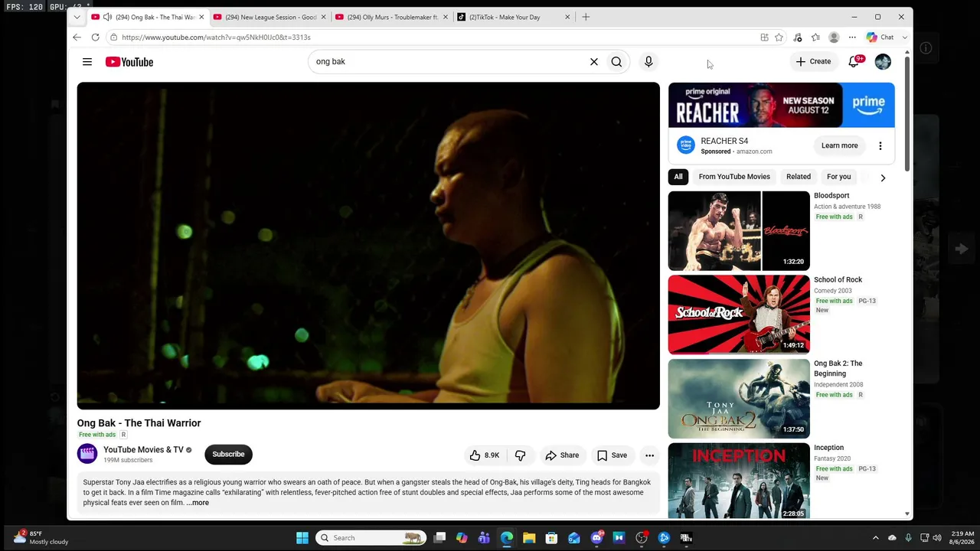View site information lock icon

(x=113, y=37)
